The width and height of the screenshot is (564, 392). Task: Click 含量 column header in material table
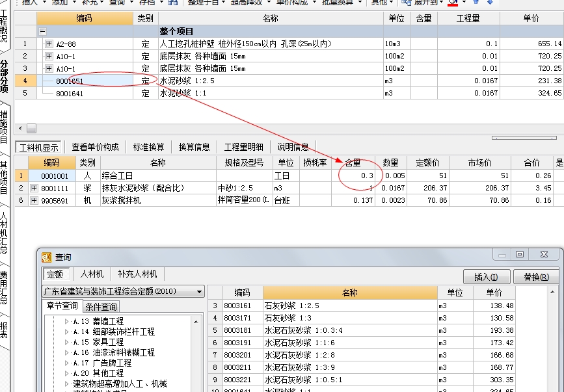click(353, 163)
